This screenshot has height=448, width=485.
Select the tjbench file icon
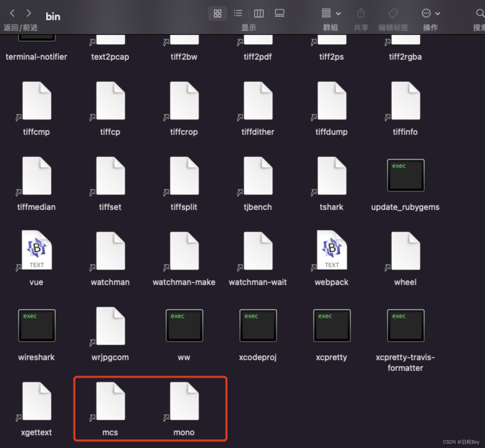258,176
